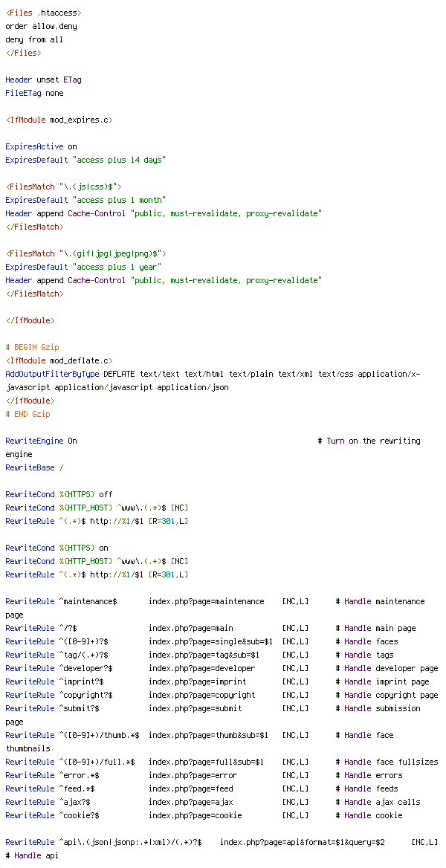This screenshot has width=446, height=868.
Task: Click '# Handle main page' comment
Action: pyautogui.click(x=375, y=628)
